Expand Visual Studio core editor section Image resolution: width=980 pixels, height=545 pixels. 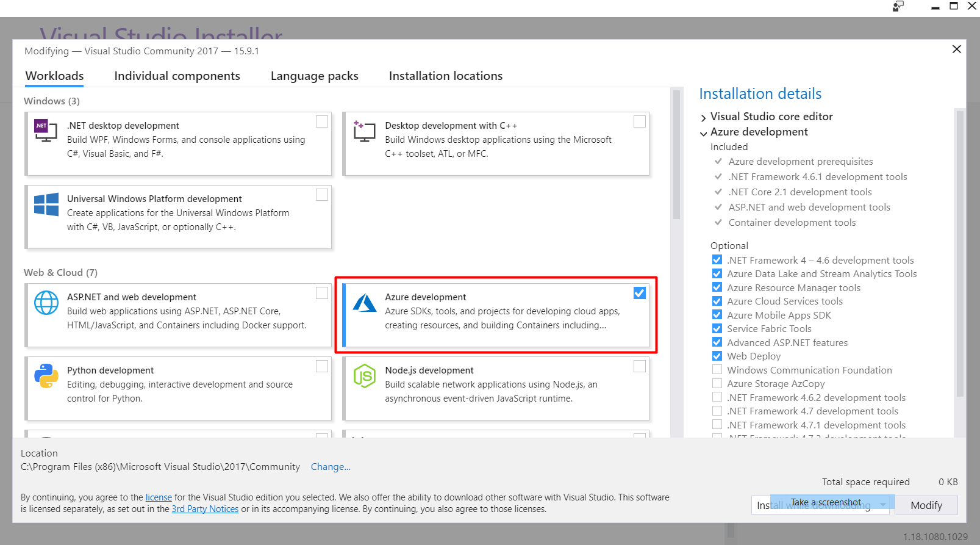(x=704, y=117)
